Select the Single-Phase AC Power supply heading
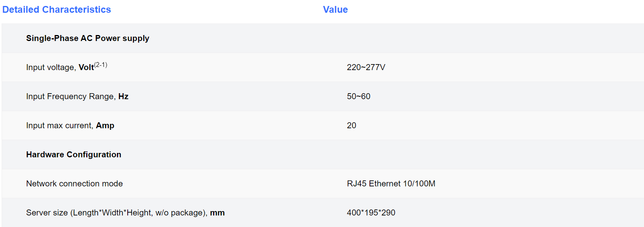Screen dimensions: 644x227 (x=88, y=38)
